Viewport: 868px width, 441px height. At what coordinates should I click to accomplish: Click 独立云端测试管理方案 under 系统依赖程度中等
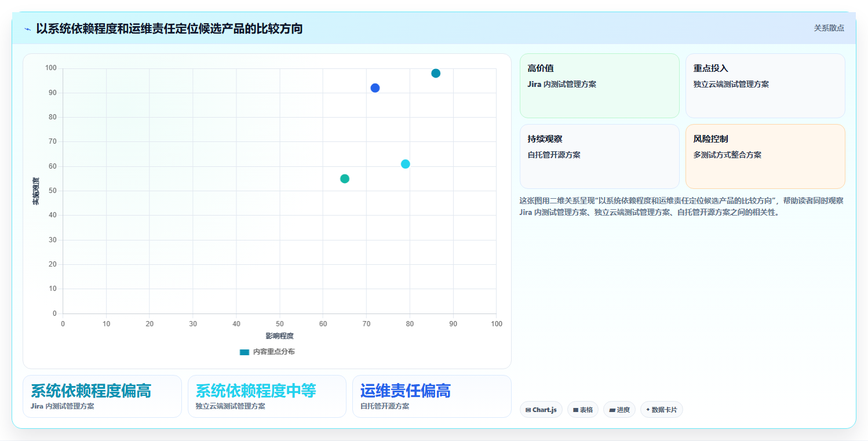point(231,406)
